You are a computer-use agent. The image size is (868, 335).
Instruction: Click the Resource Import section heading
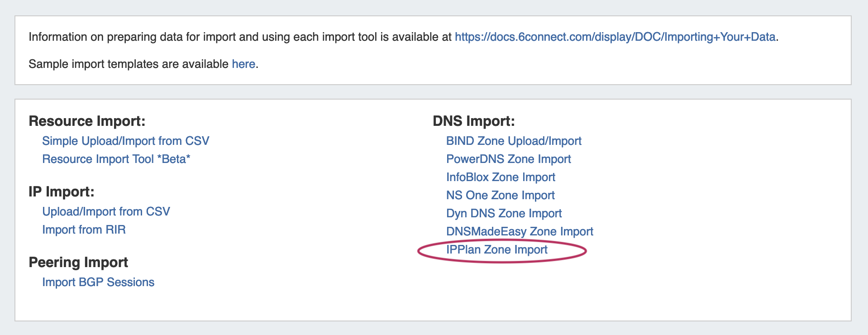pos(87,121)
